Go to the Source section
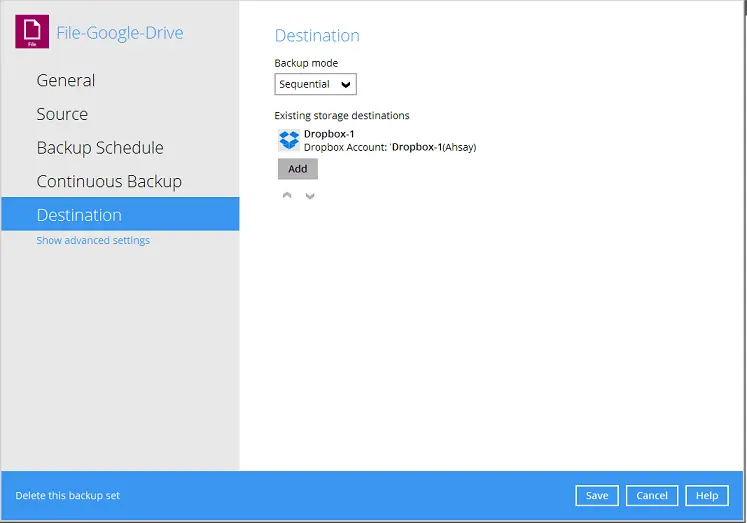 [62, 114]
